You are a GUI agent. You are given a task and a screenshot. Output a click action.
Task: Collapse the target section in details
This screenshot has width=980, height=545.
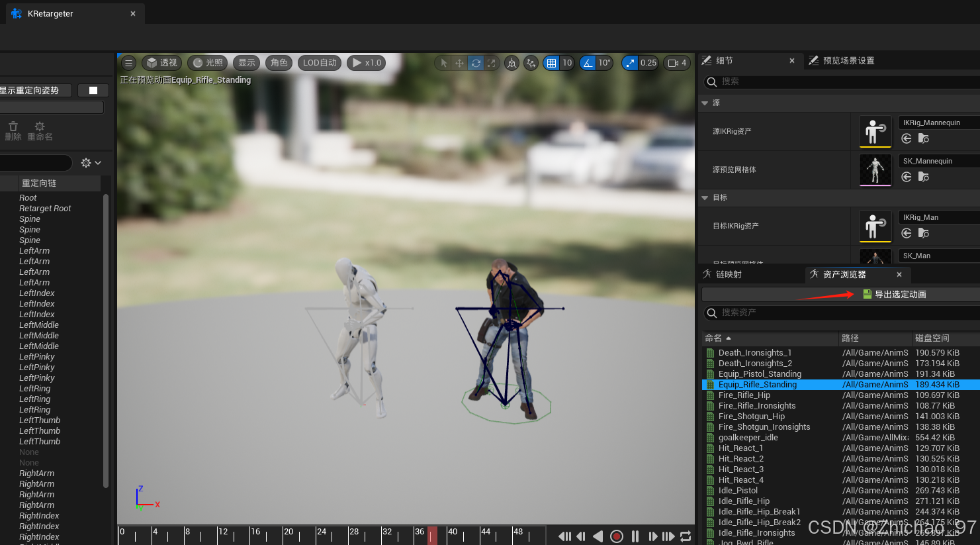(705, 198)
